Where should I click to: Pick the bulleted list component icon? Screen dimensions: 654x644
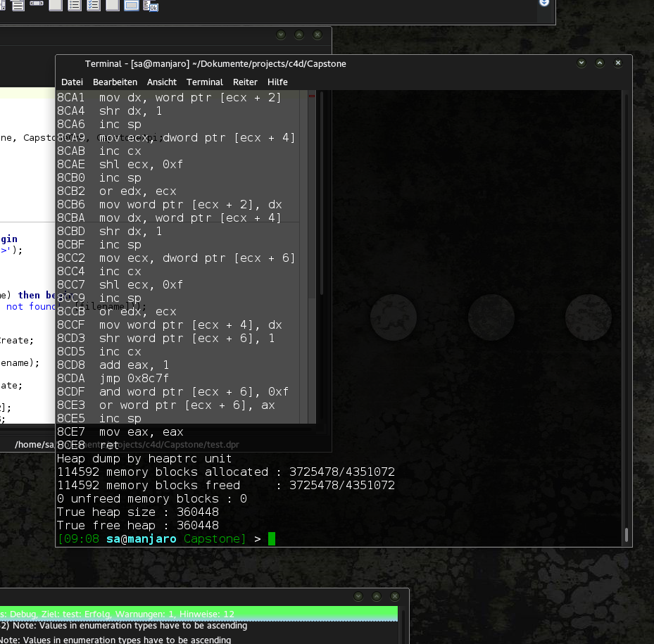coord(75,6)
